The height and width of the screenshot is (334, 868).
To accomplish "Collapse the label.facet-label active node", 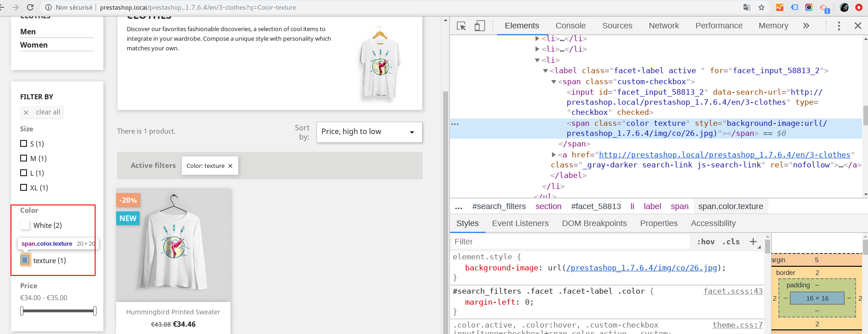I will [x=545, y=71].
